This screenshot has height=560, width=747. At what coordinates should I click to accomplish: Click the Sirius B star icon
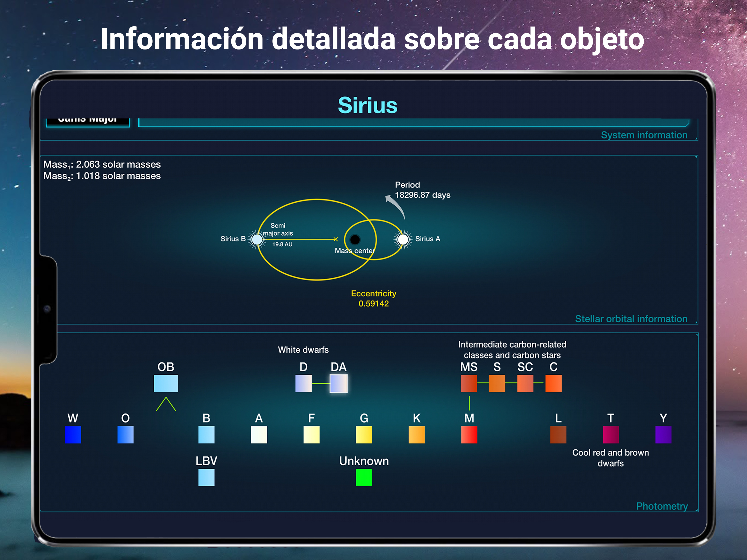257,240
